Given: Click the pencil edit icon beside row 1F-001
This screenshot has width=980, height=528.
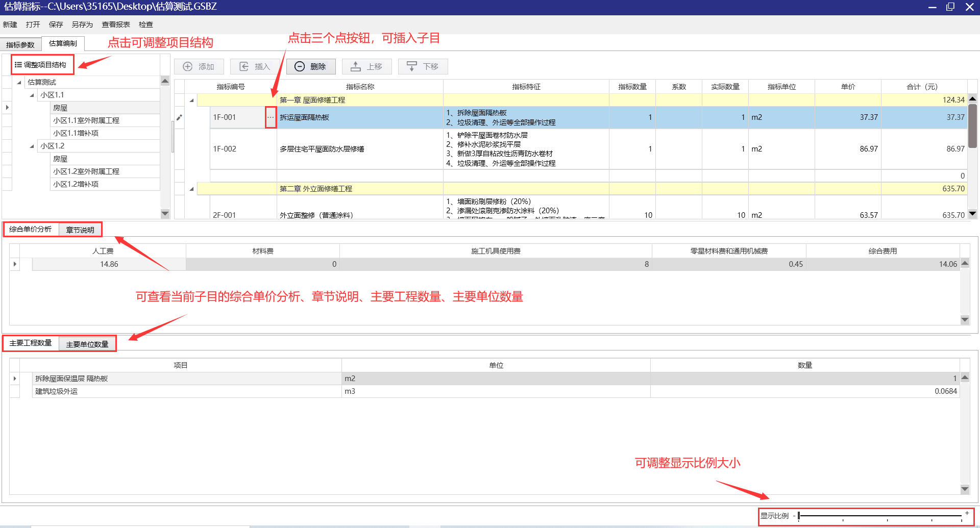Looking at the screenshot, I should coord(179,117).
